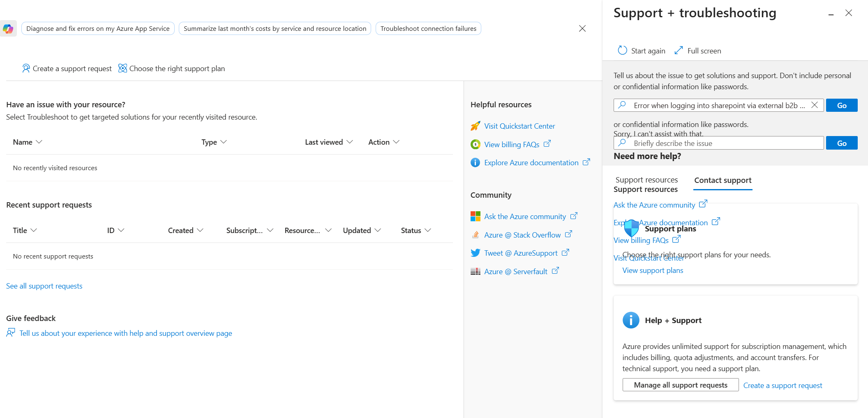Image resolution: width=868 pixels, height=418 pixels.
Task: Open See all support requests link
Action: 44,286
